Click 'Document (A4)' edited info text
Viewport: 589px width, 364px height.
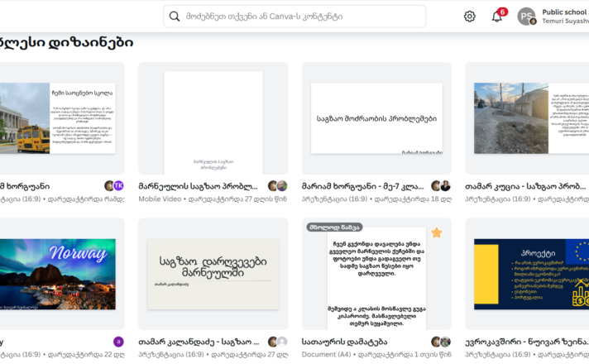point(376,355)
